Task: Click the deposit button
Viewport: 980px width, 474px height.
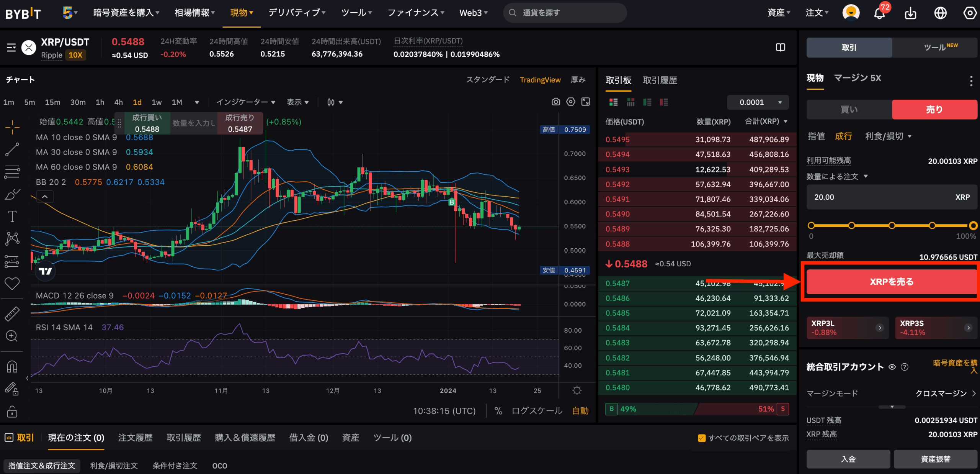Action: (x=848, y=459)
